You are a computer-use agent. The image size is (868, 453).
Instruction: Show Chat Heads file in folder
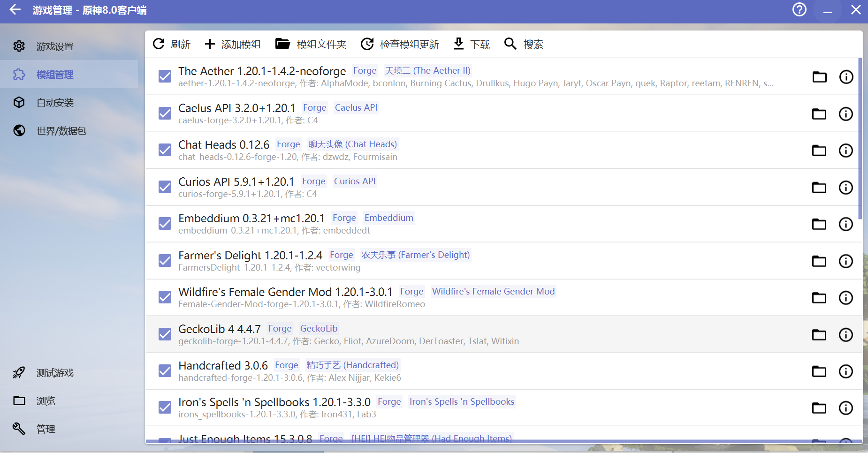point(819,150)
